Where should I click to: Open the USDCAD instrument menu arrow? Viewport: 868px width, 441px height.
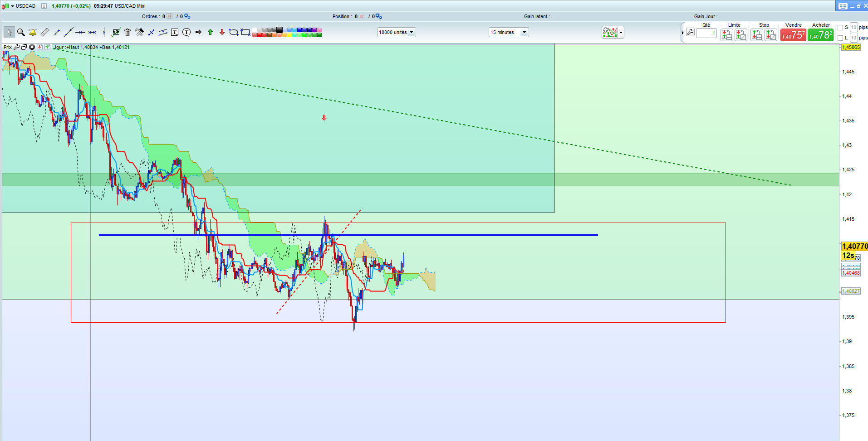point(13,6)
